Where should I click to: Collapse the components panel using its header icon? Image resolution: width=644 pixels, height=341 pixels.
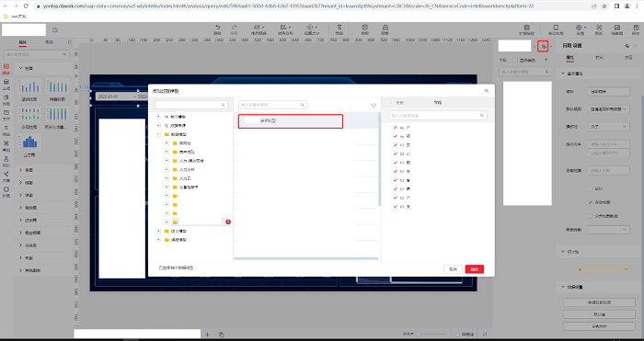70,42
